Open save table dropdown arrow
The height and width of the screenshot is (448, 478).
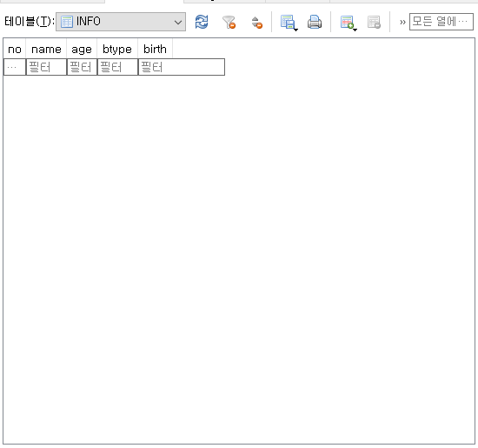295,30
